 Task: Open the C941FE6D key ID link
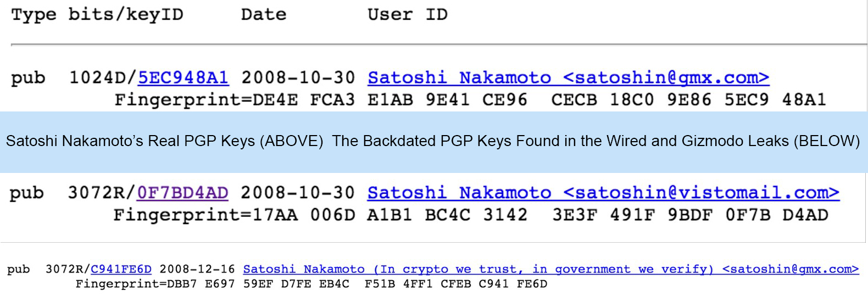click(121, 270)
